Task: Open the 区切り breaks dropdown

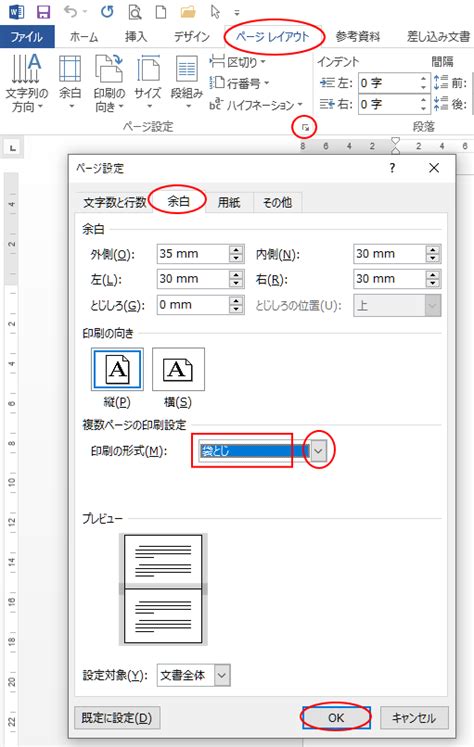Action: [x=237, y=62]
